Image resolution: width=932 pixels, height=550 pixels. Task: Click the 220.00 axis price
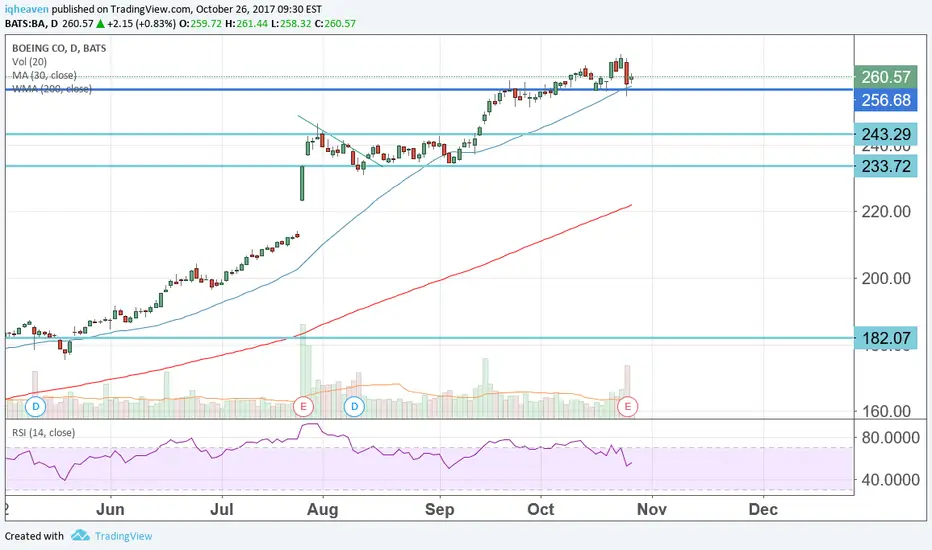pyautogui.click(x=886, y=211)
